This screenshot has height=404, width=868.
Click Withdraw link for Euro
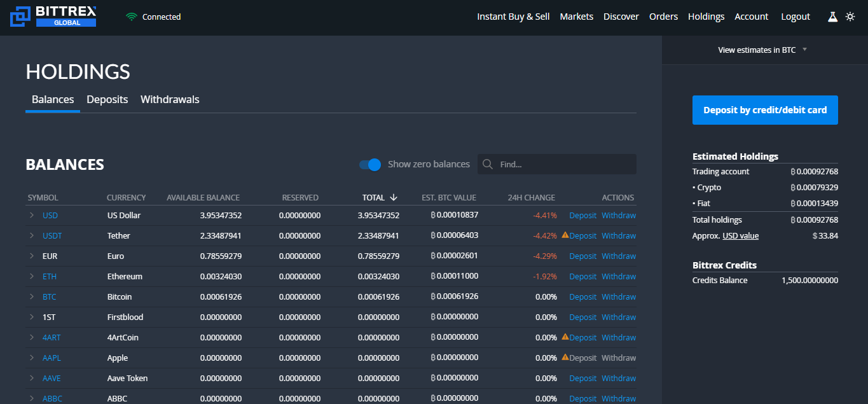coord(618,256)
